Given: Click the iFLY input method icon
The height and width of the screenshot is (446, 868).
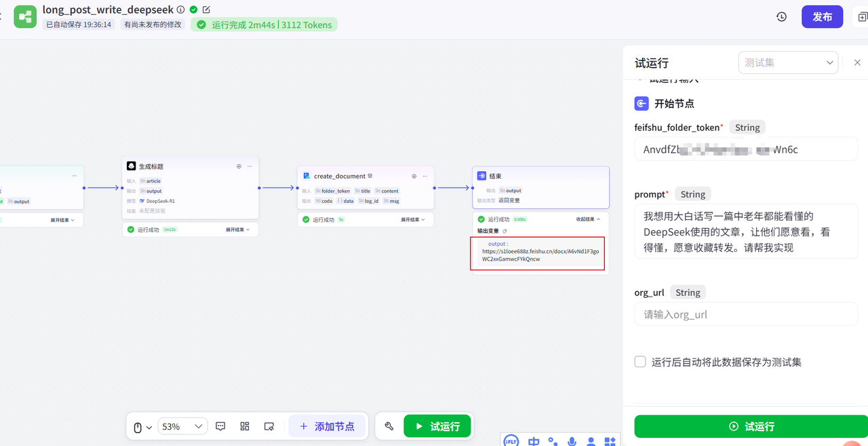Looking at the screenshot, I should pos(511,441).
